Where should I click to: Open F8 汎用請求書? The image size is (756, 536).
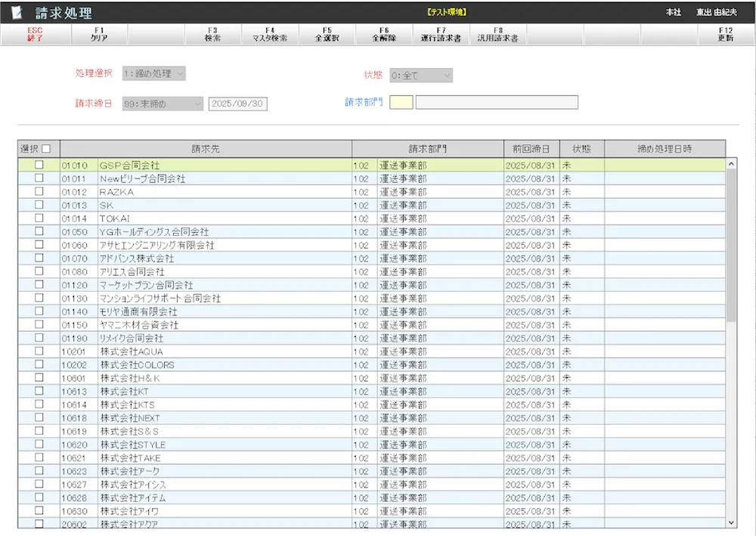click(498, 34)
